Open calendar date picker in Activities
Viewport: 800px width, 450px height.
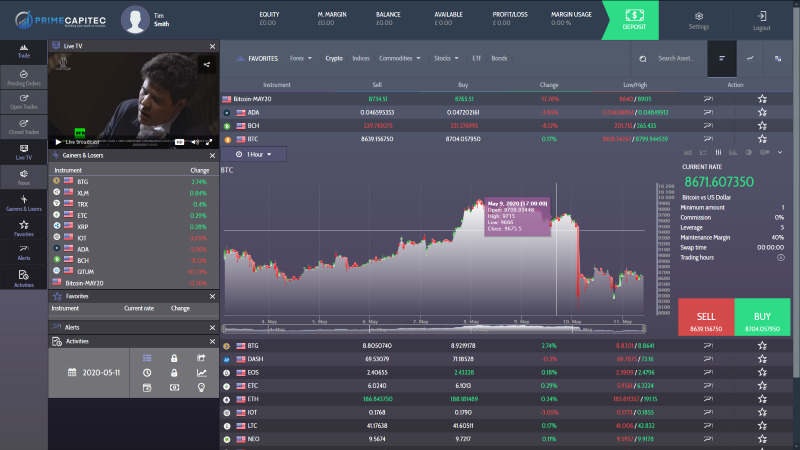pos(94,372)
